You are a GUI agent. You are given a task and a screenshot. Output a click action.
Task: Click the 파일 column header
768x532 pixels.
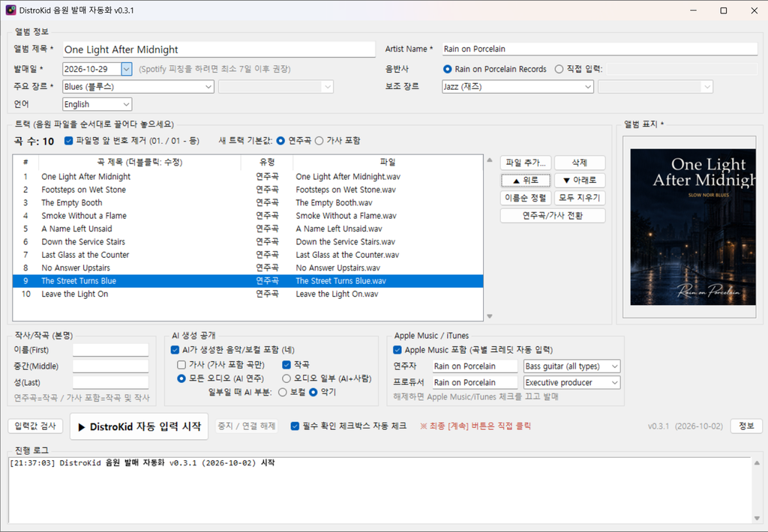(x=388, y=163)
